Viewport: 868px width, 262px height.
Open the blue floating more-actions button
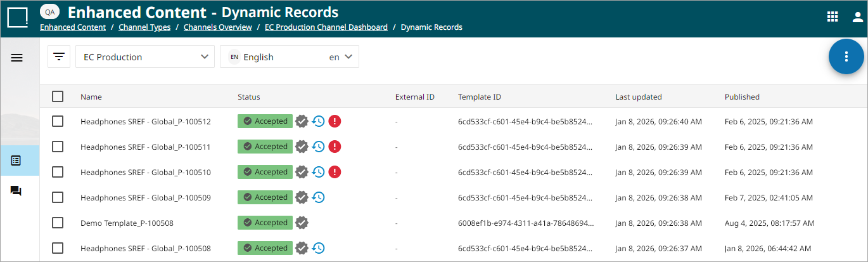coord(846,56)
